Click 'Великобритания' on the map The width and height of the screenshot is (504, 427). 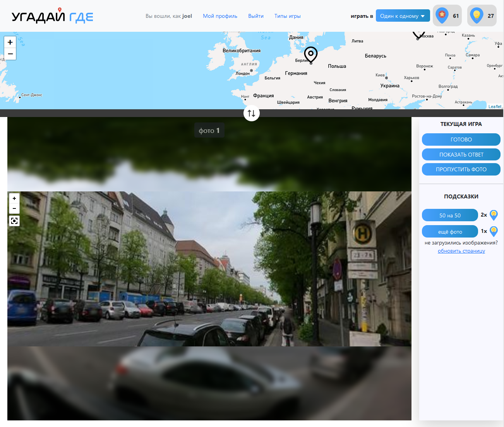242,51
